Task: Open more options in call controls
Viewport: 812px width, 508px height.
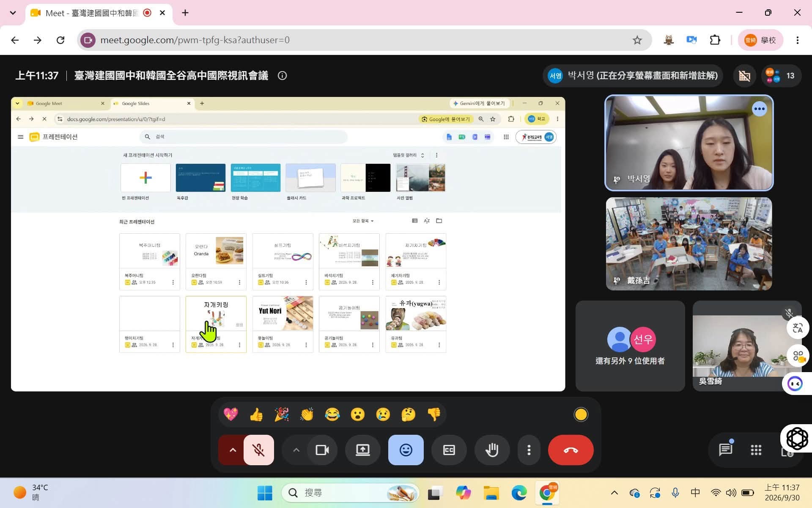Action: click(529, 450)
